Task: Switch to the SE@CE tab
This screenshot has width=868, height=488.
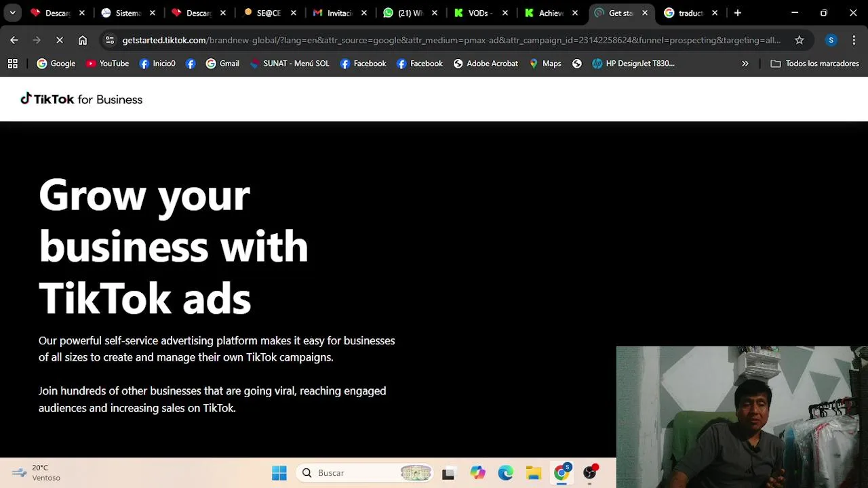Action: pos(269,13)
